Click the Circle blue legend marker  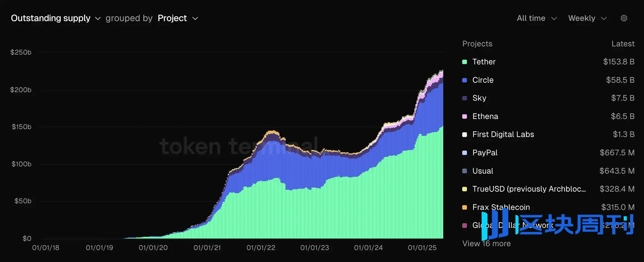[464, 80]
